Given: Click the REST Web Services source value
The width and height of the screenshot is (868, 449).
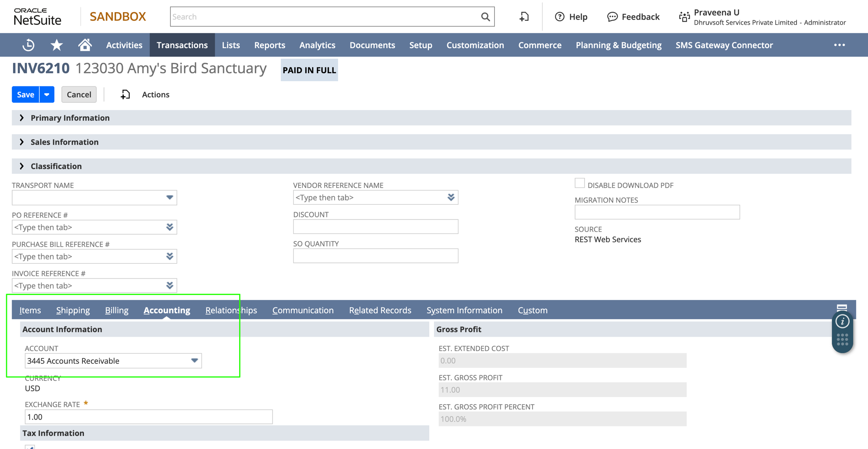Looking at the screenshot, I should (608, 239).
